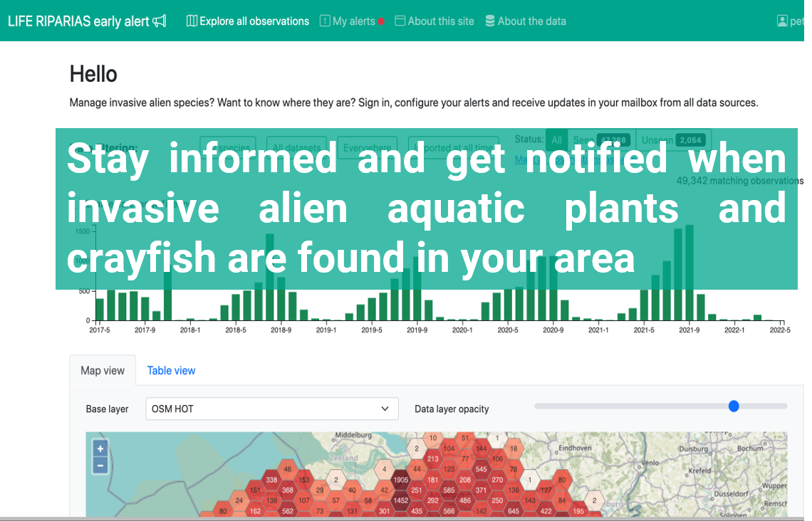Pick the hexagon labeled 213
Image resolution: width=812 pixels, height=521 pixels.
coord(433,459)
